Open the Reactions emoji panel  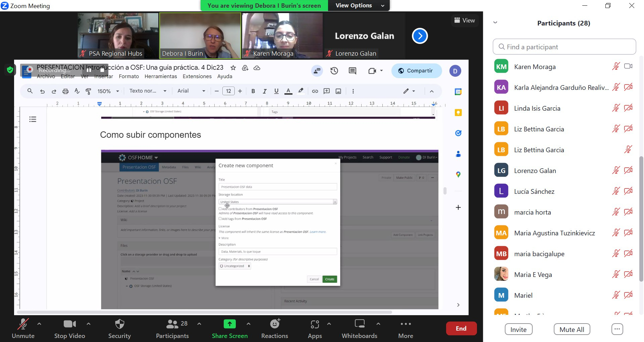pyautogui.click(x=274, y=329)
